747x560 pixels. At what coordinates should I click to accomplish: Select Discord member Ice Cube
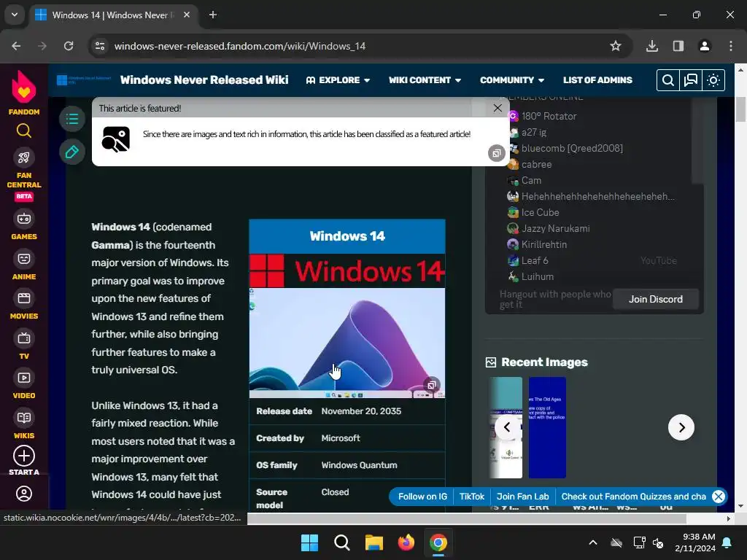540,212
